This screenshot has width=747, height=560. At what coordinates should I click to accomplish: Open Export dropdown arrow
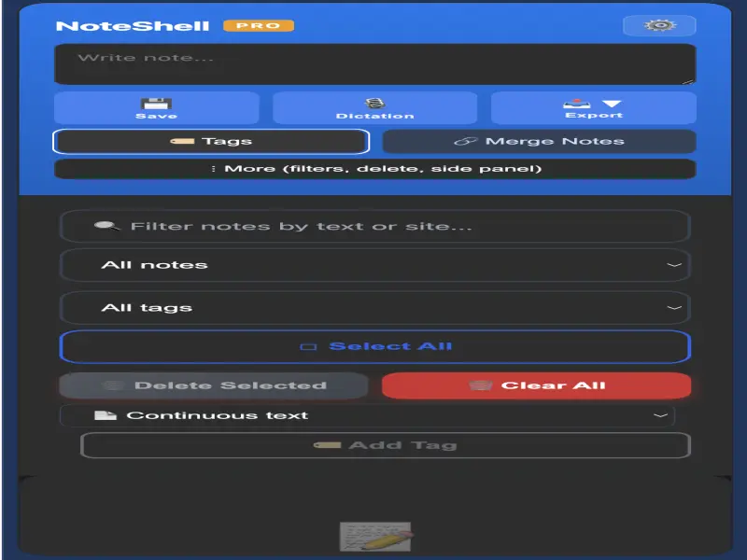tap(612, 104)
